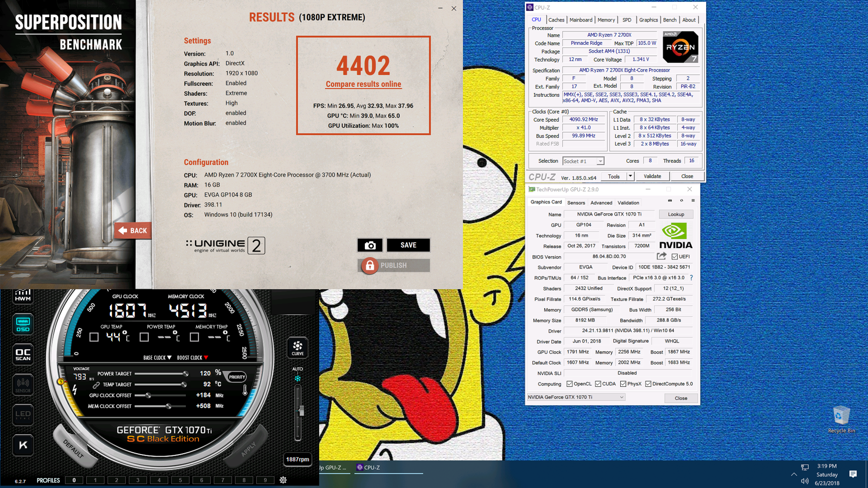Expand the Socket #1 selection dropdown
The image size is (868, 488).
[600, 161]
